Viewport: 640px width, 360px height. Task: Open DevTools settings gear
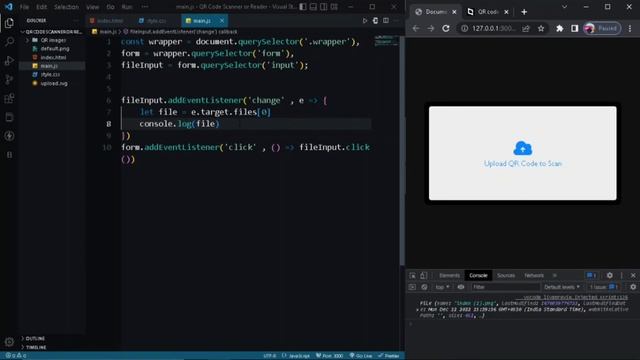click(x=609, y=276)
